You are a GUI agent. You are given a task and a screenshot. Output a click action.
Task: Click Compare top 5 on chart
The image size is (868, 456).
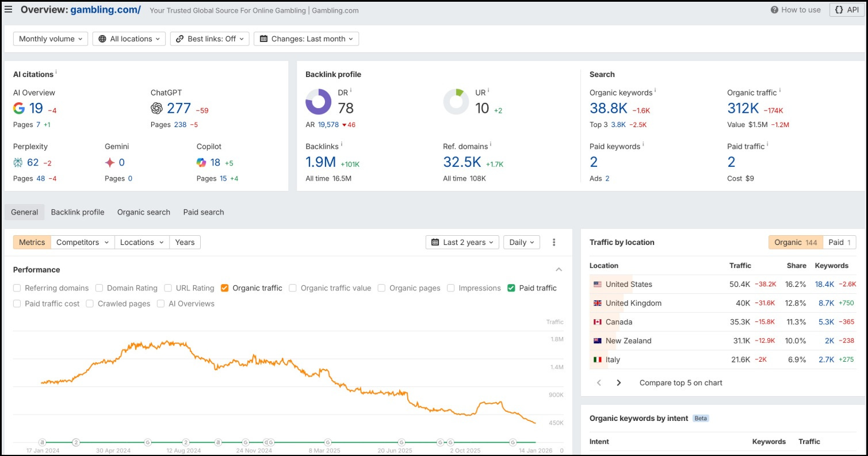(x=681, y=383)
